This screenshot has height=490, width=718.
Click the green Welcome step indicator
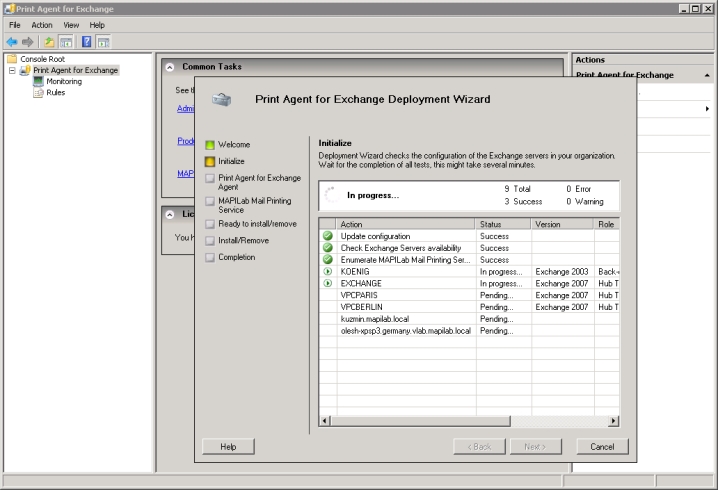tap(210, 145)
